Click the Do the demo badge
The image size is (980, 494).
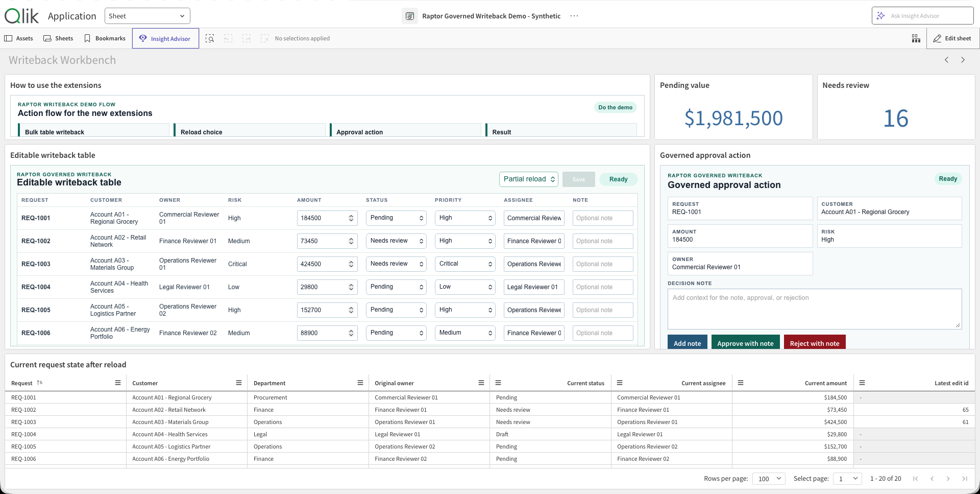[615, 107]
